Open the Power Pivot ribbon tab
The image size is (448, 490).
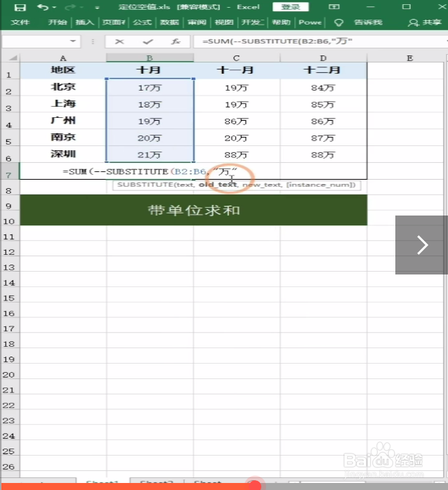pyautogui.click(x=310, y=22)
